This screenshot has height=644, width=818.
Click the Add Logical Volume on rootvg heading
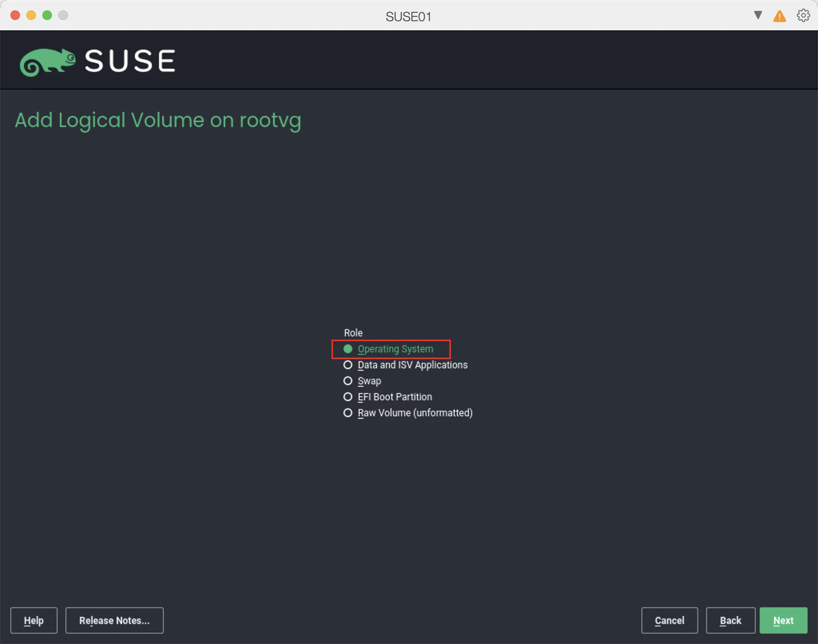(158, 120)
